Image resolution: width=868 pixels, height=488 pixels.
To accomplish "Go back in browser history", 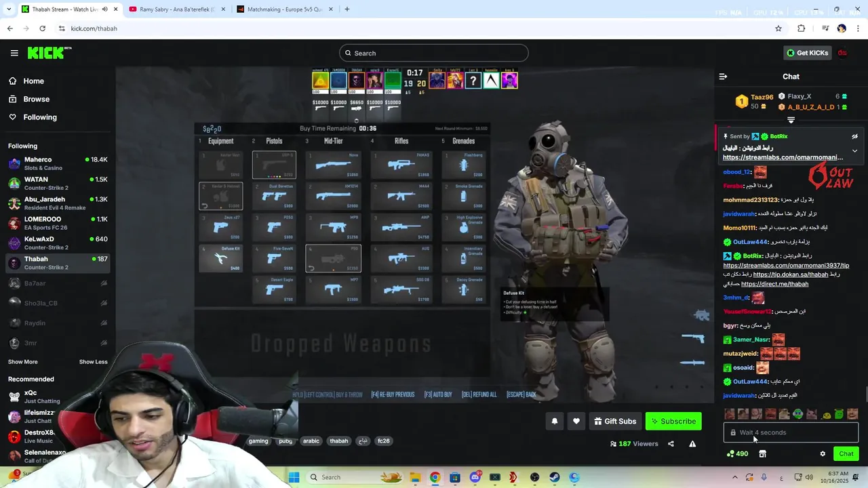I will [9, 28].
